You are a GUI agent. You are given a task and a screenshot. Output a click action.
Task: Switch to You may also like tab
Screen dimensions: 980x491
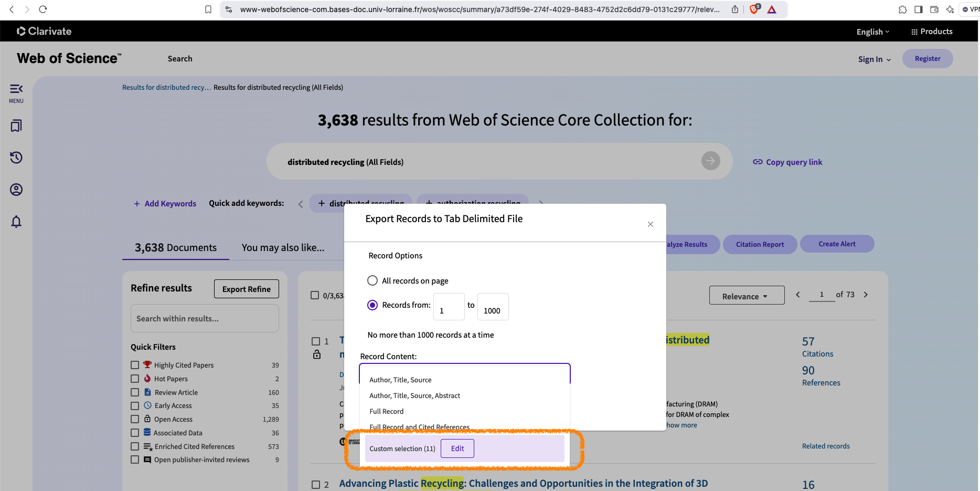[283, 247]
